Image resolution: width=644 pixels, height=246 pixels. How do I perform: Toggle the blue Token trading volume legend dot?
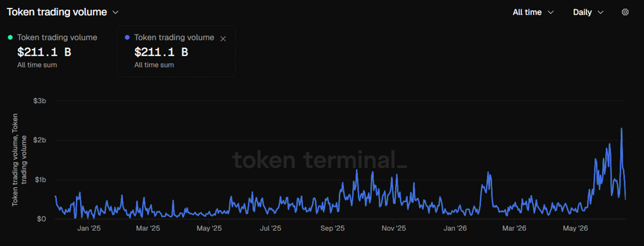pyautogui.click(x=127, y=38)
